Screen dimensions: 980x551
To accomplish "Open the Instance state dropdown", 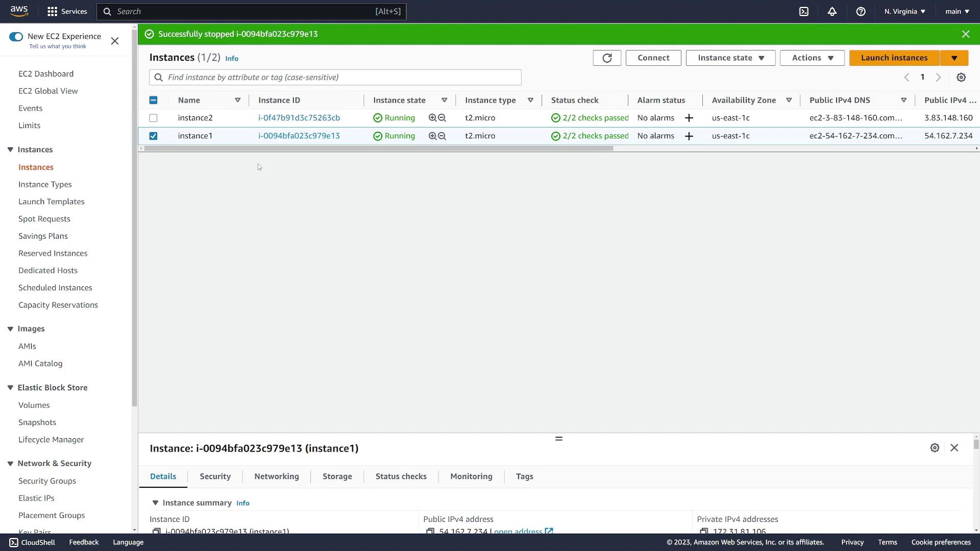I will pos(730,58).
